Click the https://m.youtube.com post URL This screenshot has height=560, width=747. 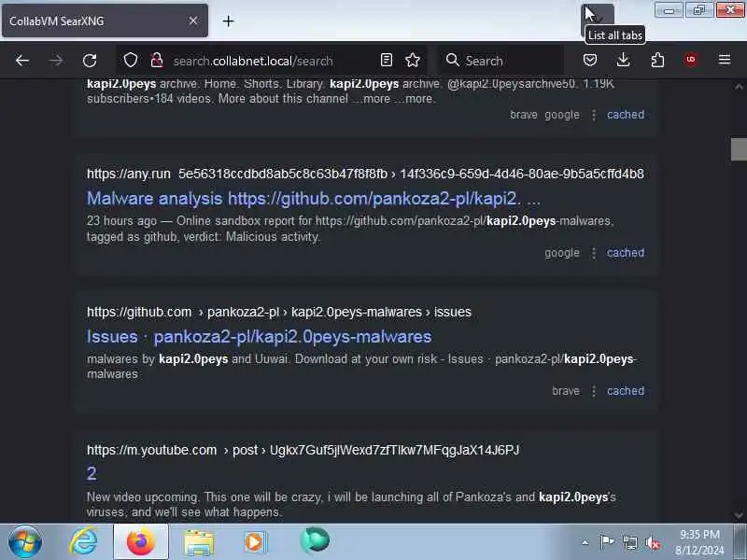(x=303, y=450)
